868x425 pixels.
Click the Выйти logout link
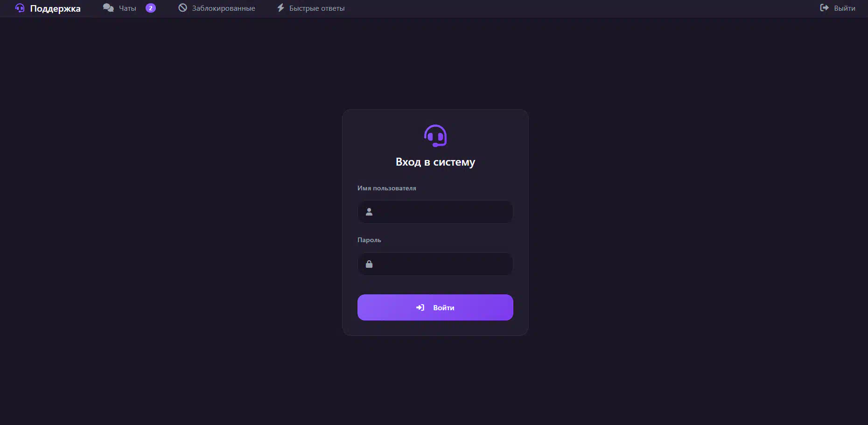[845, 8]
